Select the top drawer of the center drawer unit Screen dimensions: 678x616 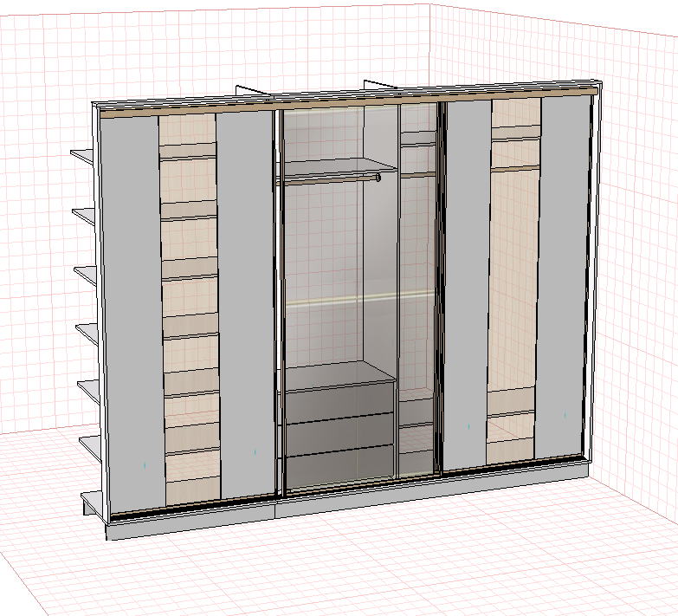pos(339,401)
